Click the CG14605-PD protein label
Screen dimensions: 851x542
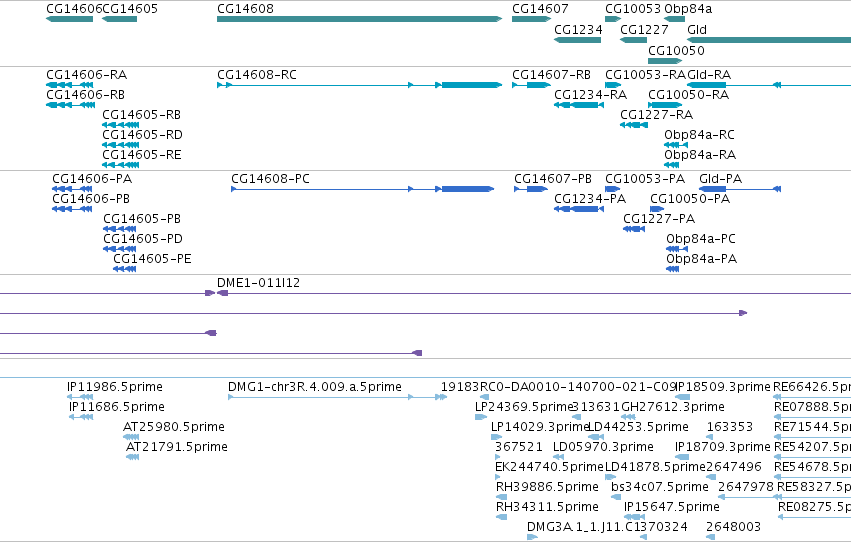pos(143,239)
